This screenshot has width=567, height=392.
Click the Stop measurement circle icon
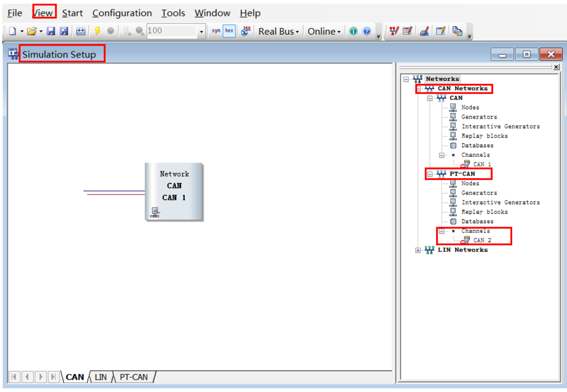[111, 31]
